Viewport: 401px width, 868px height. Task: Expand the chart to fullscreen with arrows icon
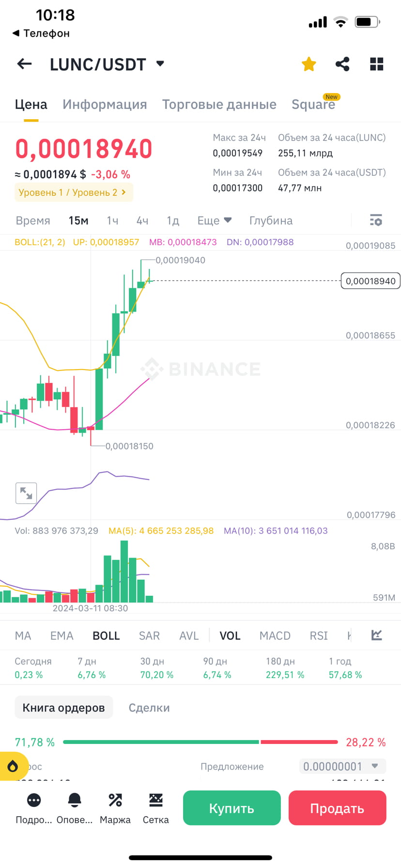[x=26, y=493]
